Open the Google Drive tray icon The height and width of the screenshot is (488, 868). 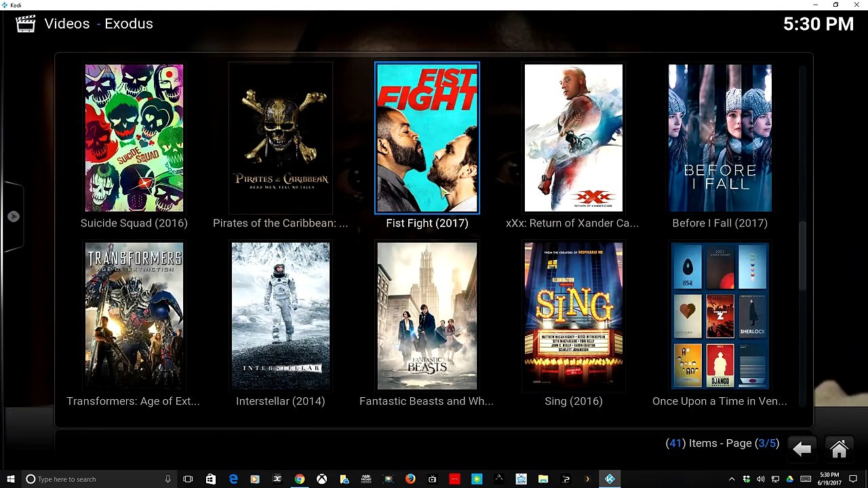(x=790, y=479)
